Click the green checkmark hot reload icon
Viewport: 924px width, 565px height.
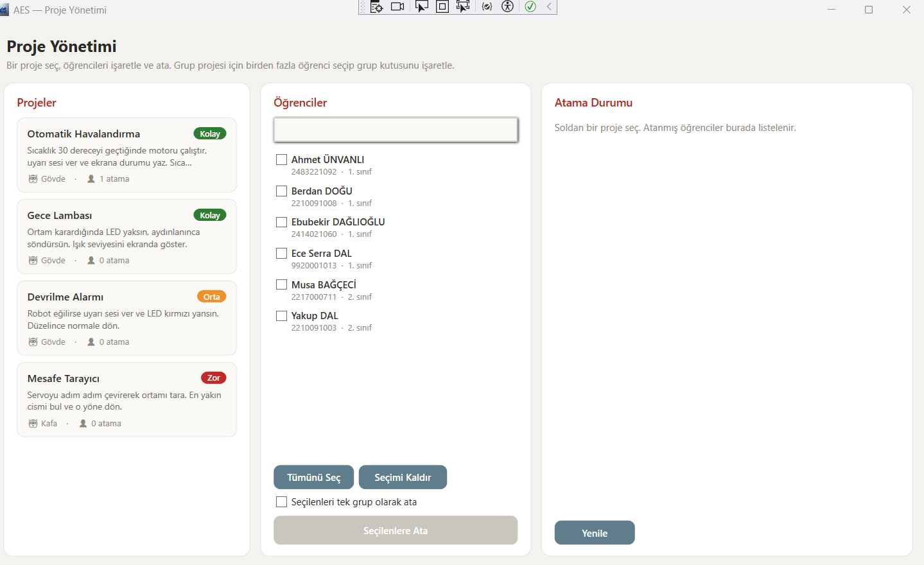pos(530,7)
